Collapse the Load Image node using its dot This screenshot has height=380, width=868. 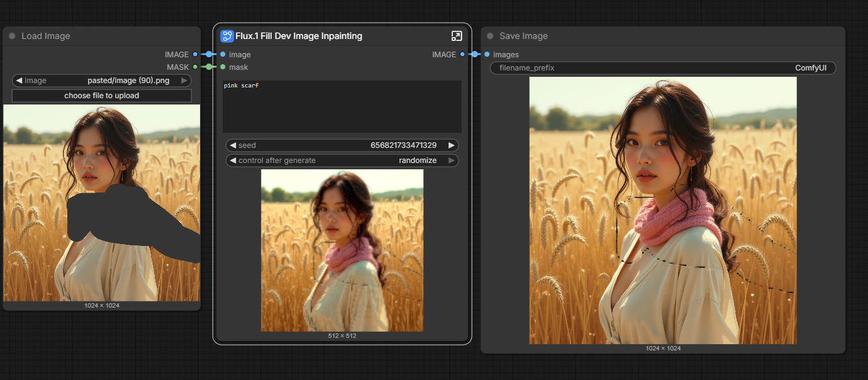tap(12, 36)
